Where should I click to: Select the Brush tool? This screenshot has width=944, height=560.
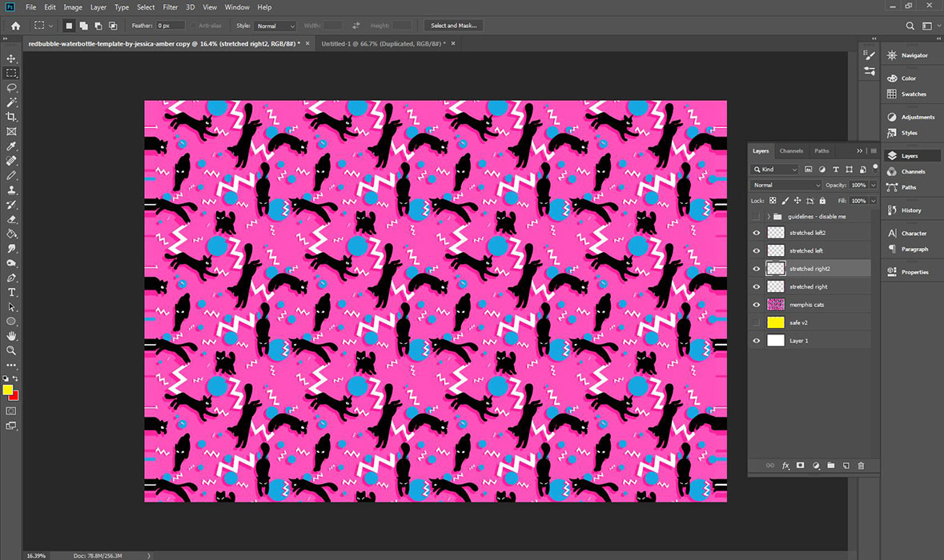pos(11,176)
